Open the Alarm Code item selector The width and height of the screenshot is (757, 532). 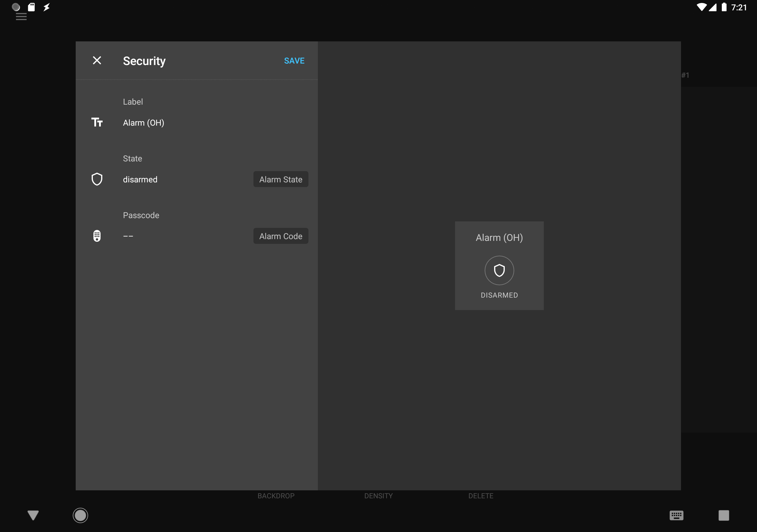pos(281,236)
